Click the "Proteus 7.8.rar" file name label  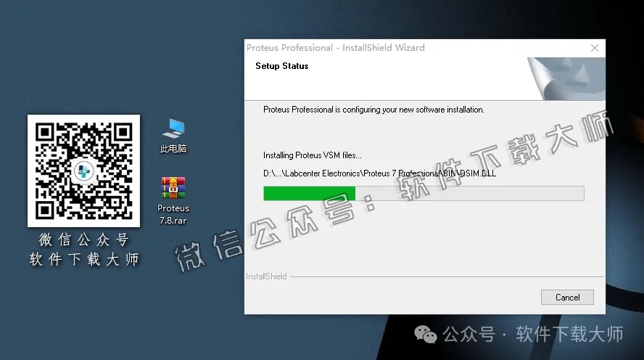click(173, 214)
